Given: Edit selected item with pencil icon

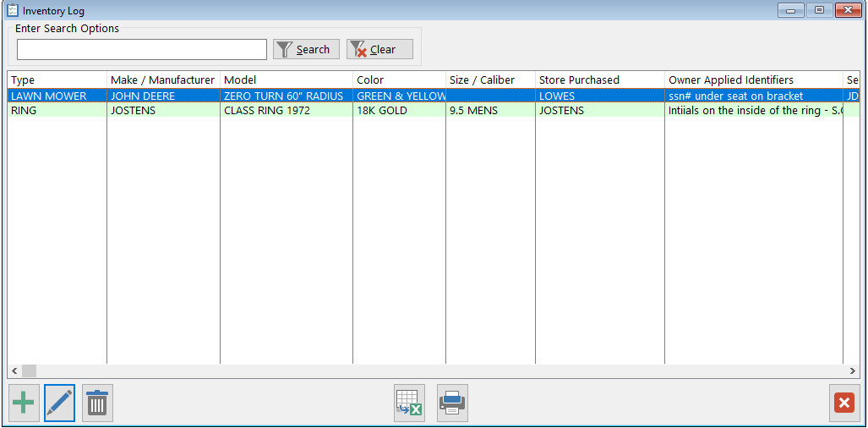Looking at the screenshot, I should click(59, 403).
